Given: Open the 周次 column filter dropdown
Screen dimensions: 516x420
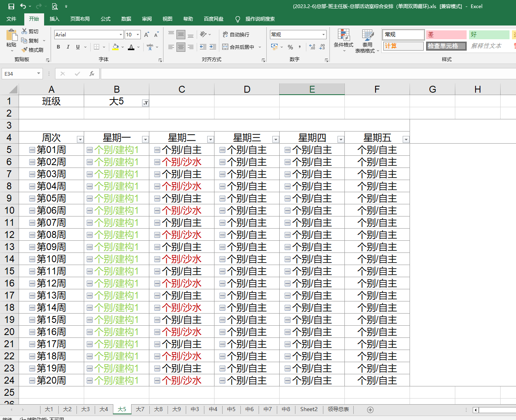Looking at the screenshot, I should click(80, 139).
